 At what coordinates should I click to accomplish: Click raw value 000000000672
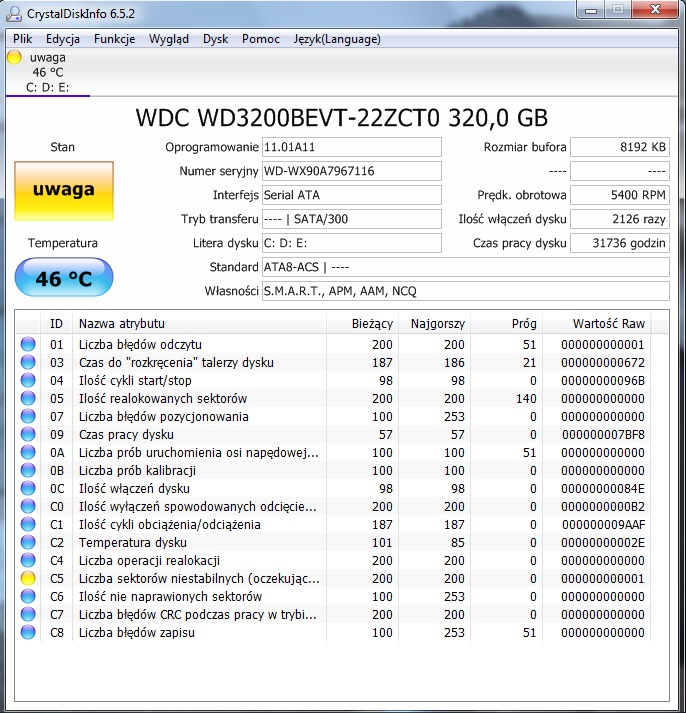pyautogui.click(x=603, y=362)
